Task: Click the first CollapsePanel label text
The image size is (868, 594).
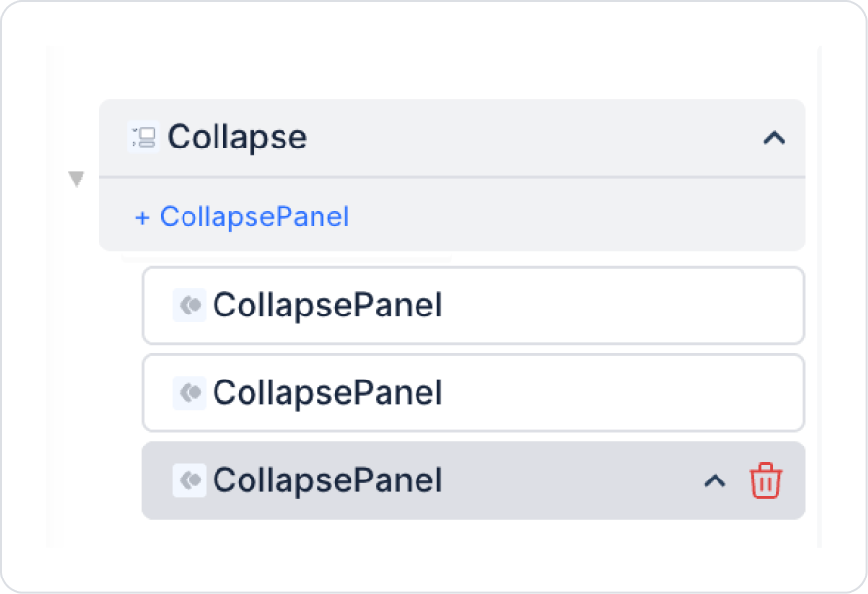Action: [327, 306]
